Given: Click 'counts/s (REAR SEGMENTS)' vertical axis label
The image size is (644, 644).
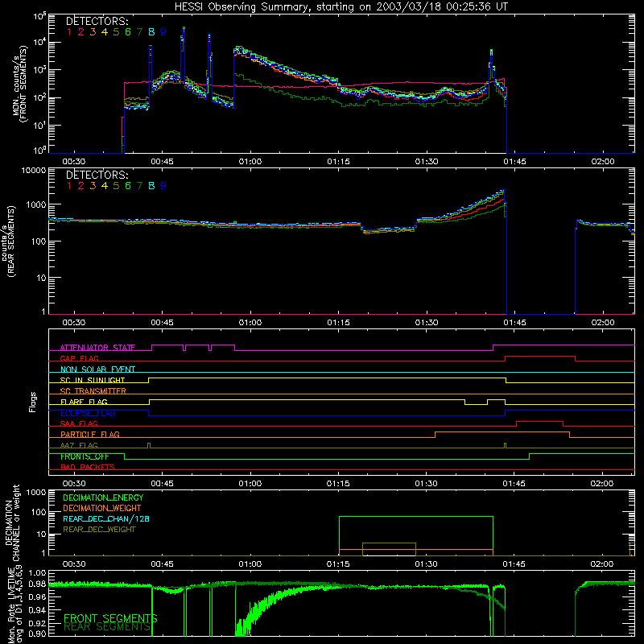Looking at the screenshot, I should [x=8, y=242].
